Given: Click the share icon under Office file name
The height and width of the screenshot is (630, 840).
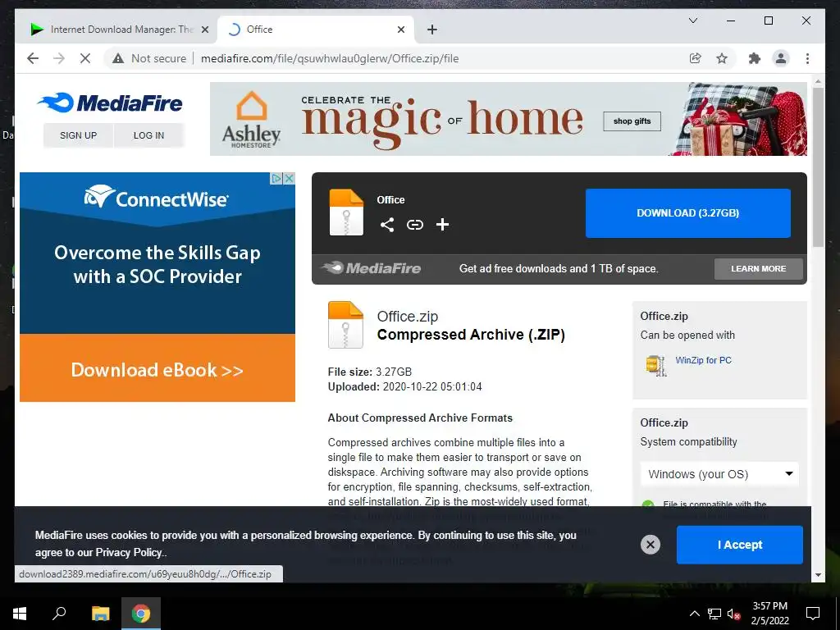Looking at the screenshot, I should [387, 225].
